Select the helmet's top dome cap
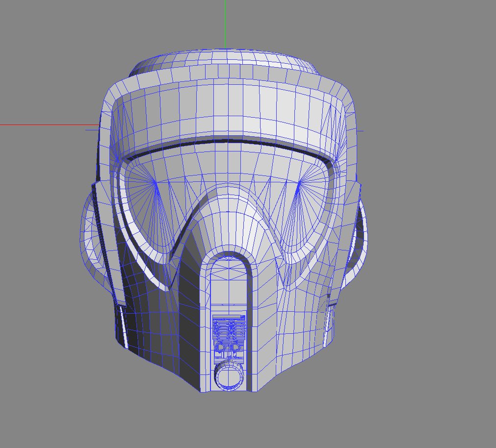The image size is (496, 448). [x=225, y=62]
